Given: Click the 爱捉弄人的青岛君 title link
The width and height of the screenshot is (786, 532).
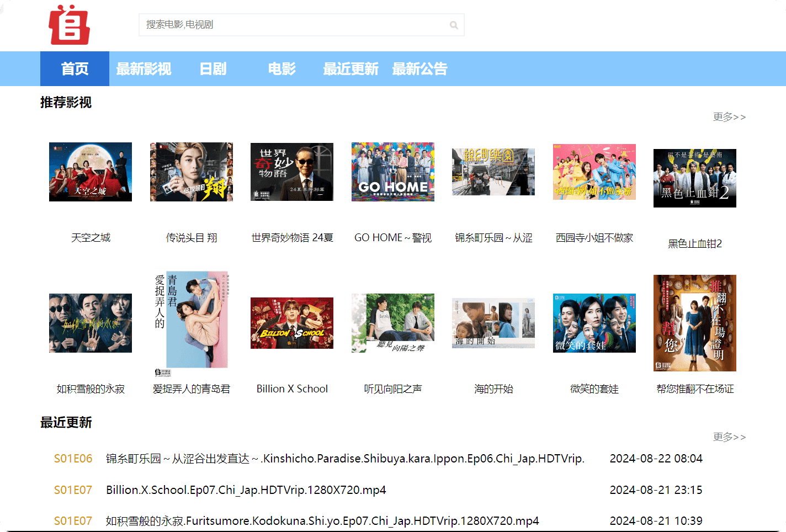Looking at the screenshot, I should click(192, 389).
